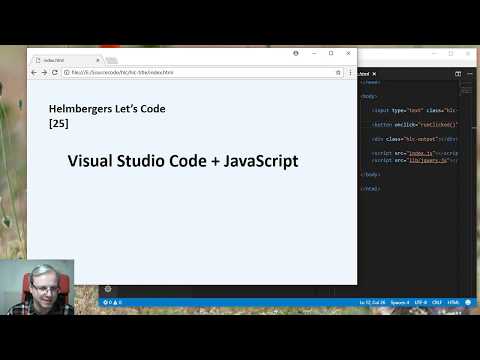Split the VS Code editor
Image resolution: width=480 pixels, height=360 pixels.
coord(458,74)
